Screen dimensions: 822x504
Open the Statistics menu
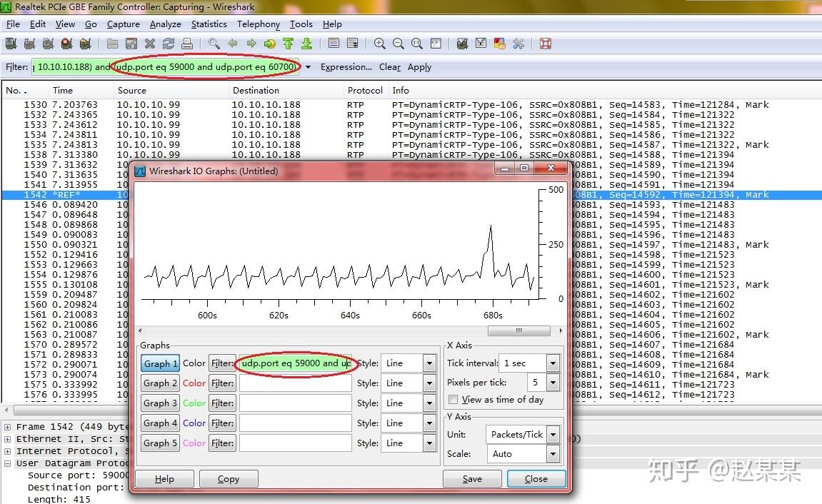(x=209, y=24)
